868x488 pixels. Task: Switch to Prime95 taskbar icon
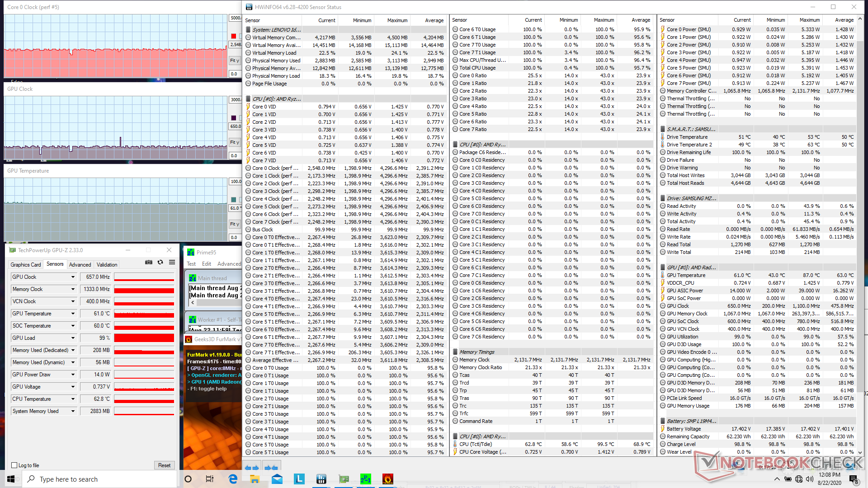pos(366,479)
